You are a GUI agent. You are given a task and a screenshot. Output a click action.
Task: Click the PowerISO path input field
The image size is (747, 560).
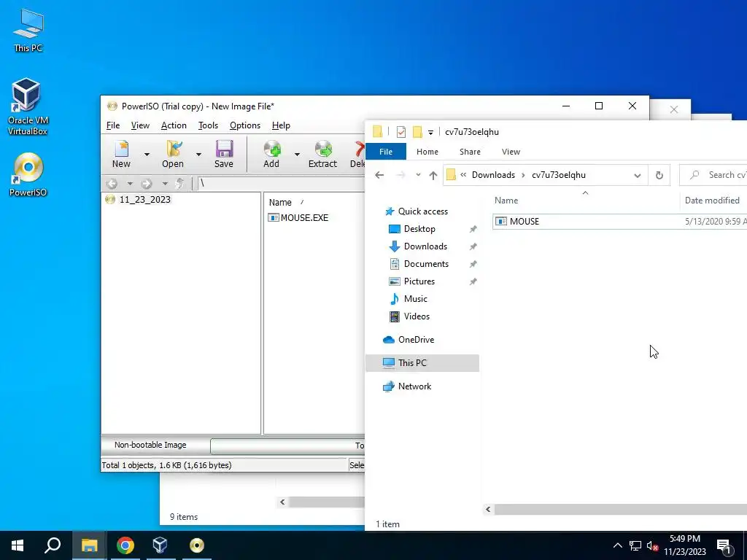pyautogui.click(x=281, y=183)
